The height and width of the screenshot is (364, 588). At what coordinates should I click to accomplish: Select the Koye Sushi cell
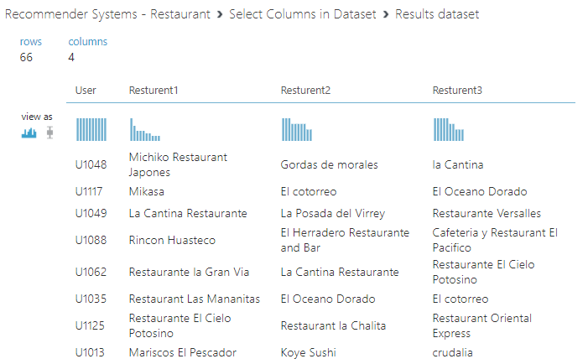click(308, 352)
